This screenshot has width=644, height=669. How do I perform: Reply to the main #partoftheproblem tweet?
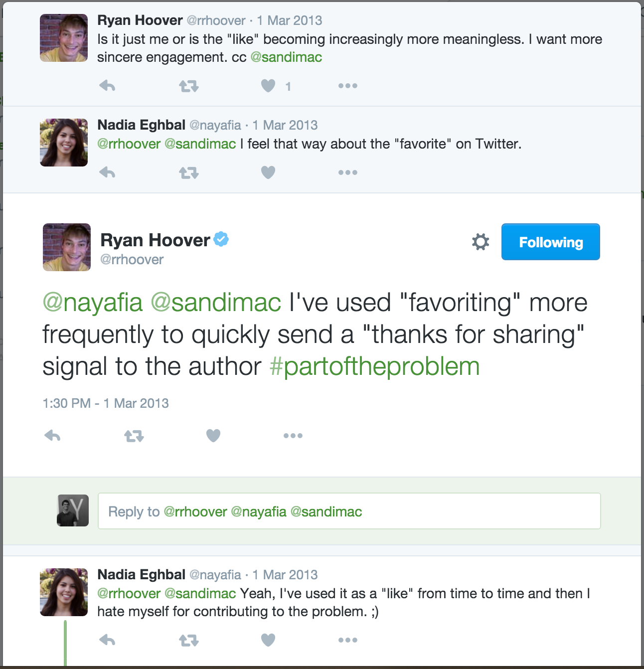click(x=52, y=436)
